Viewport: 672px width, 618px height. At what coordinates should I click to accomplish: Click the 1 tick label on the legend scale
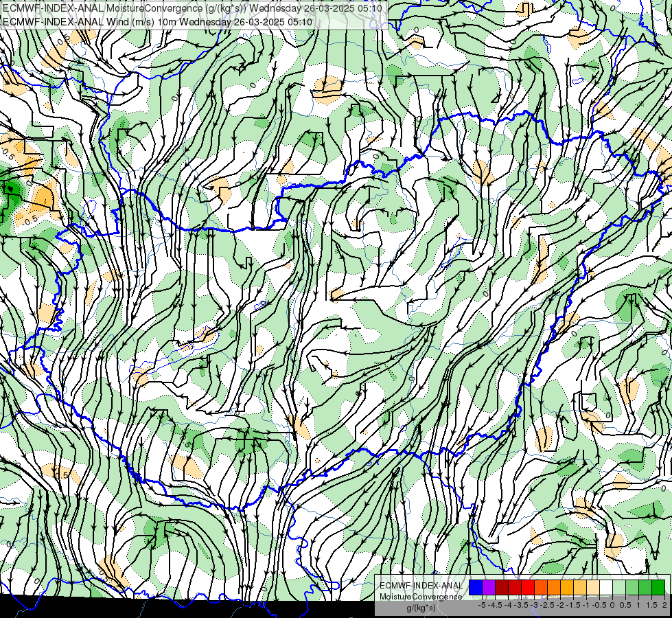coord(638,605)
